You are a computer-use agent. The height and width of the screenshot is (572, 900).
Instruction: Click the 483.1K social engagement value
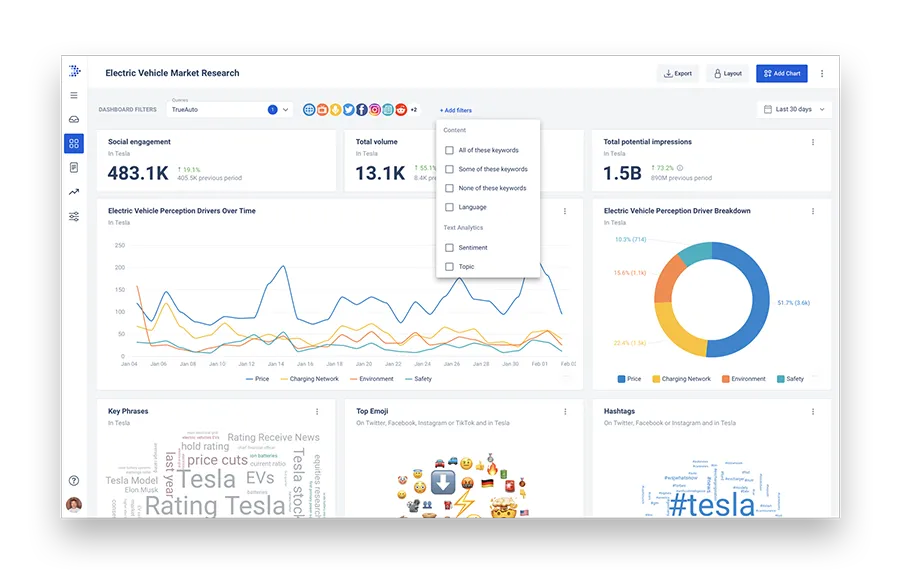pos(138,173)
